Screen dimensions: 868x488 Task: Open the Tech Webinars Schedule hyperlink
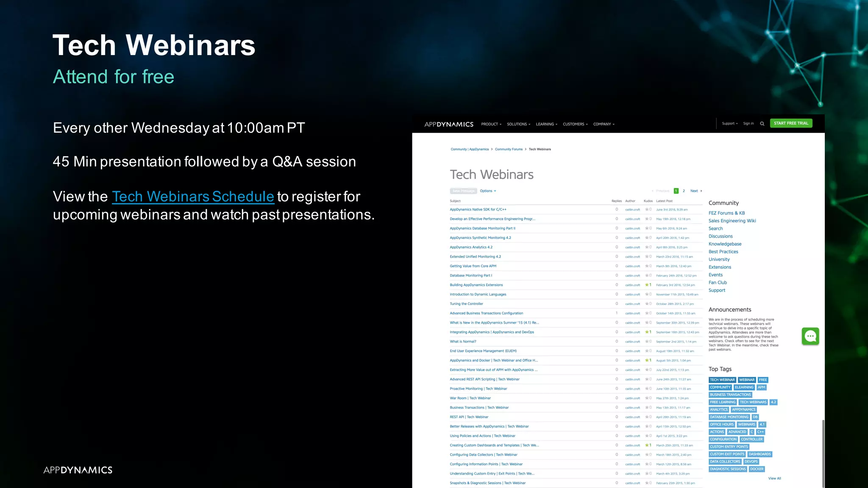click(x=193, y=197)
